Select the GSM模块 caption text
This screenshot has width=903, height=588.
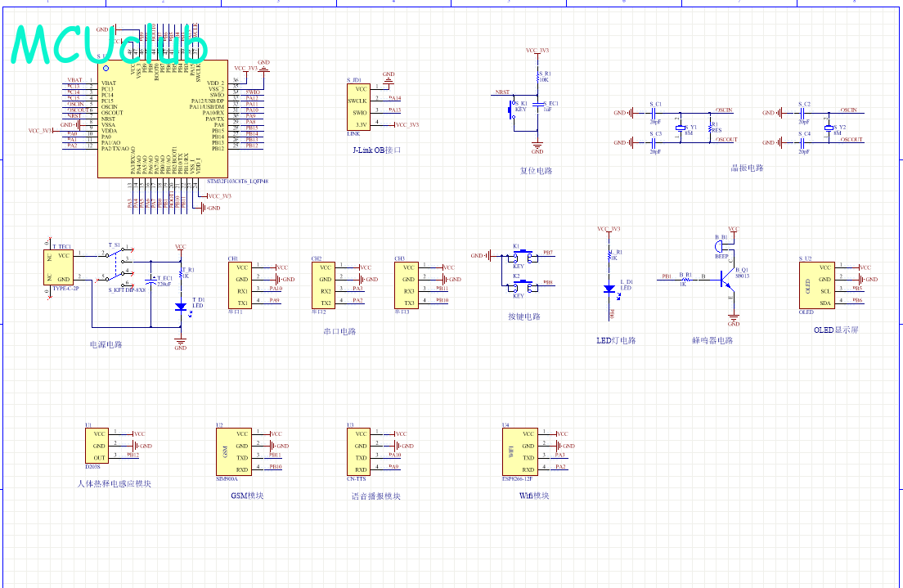(x=247, y=496)
